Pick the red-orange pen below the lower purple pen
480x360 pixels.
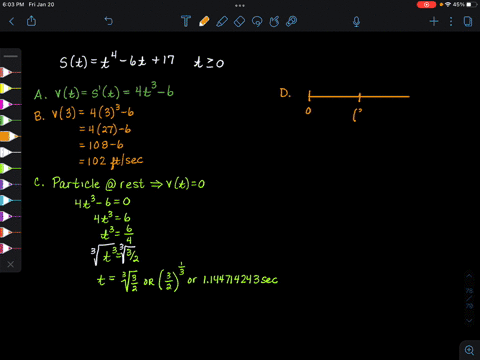click(10, 232)
